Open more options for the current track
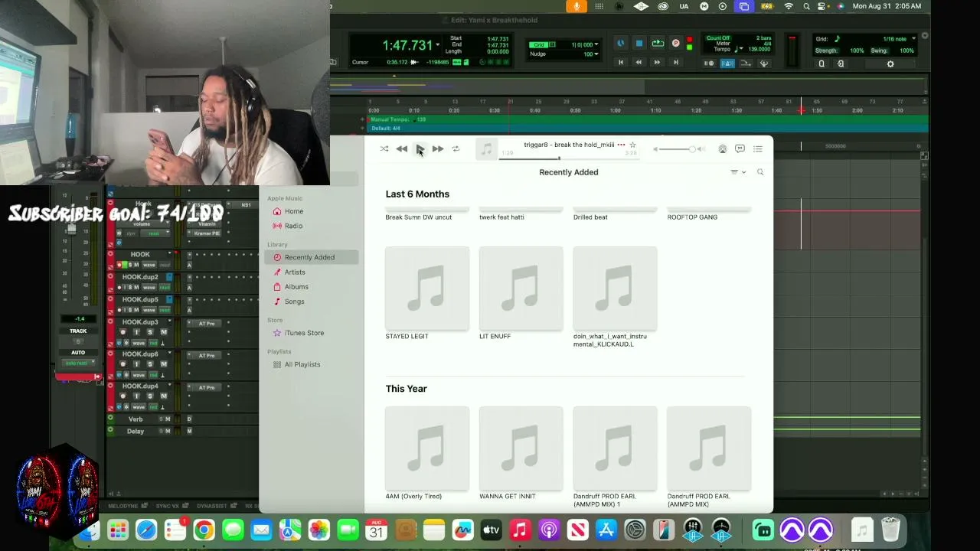The height and width of the screenshot is (551, 980). coord(621,145)
